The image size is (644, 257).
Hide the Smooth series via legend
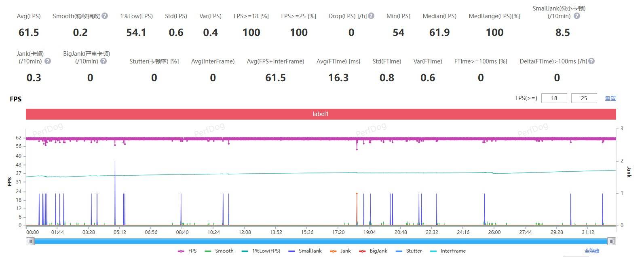tap(220, 251)
